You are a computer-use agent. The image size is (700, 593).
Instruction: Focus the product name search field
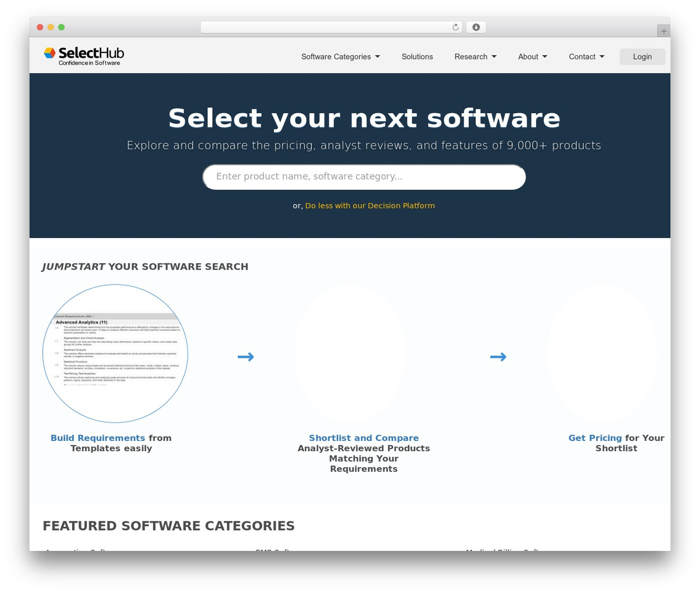[x=364, y=177]
